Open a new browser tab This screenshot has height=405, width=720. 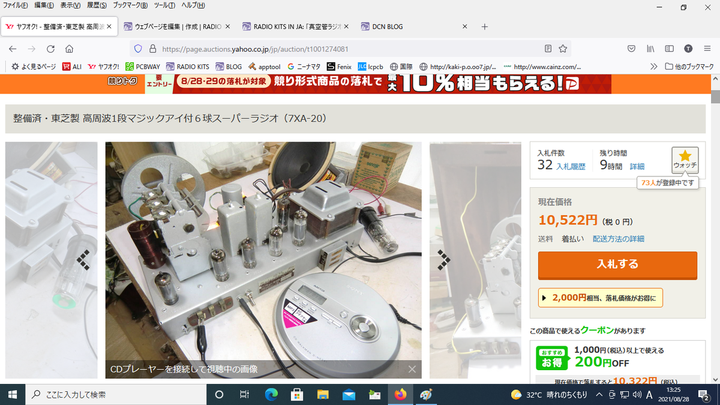click(x=484, y=26)
